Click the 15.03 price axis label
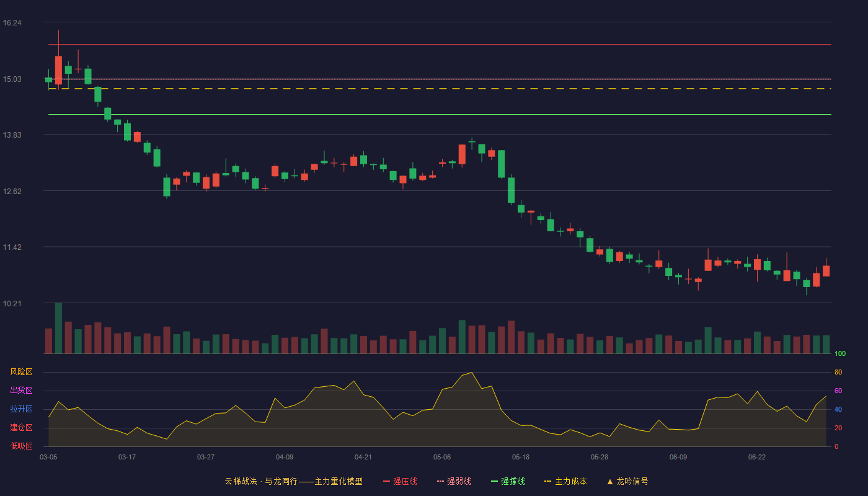The image size is (868, 496). [12, 79]
